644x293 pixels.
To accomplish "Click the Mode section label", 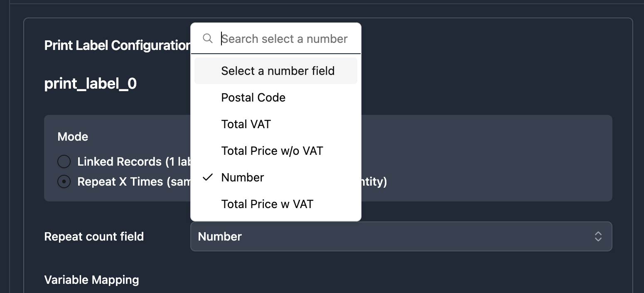I will [73, 137].
